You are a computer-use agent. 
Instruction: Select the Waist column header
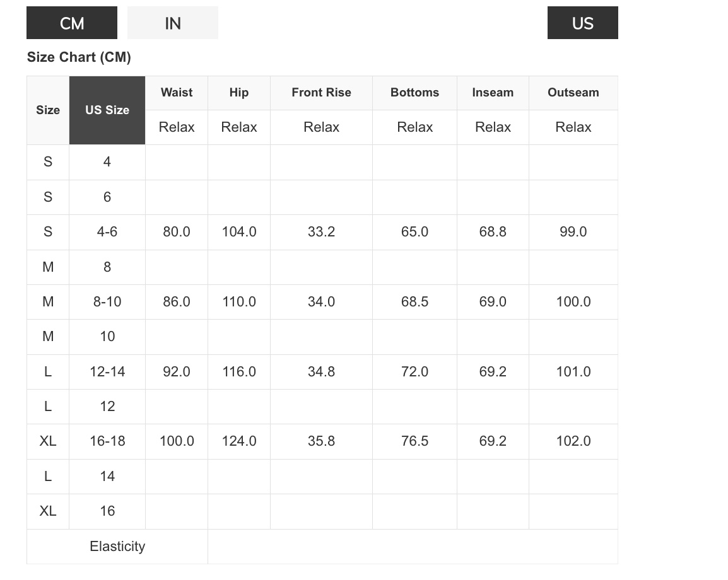click(177, 93)
